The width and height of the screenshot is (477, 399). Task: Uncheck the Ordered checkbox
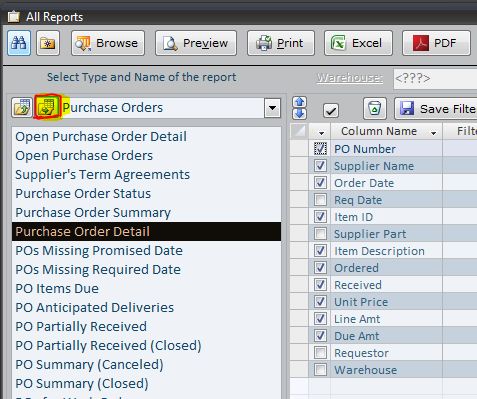coord(320,267)
